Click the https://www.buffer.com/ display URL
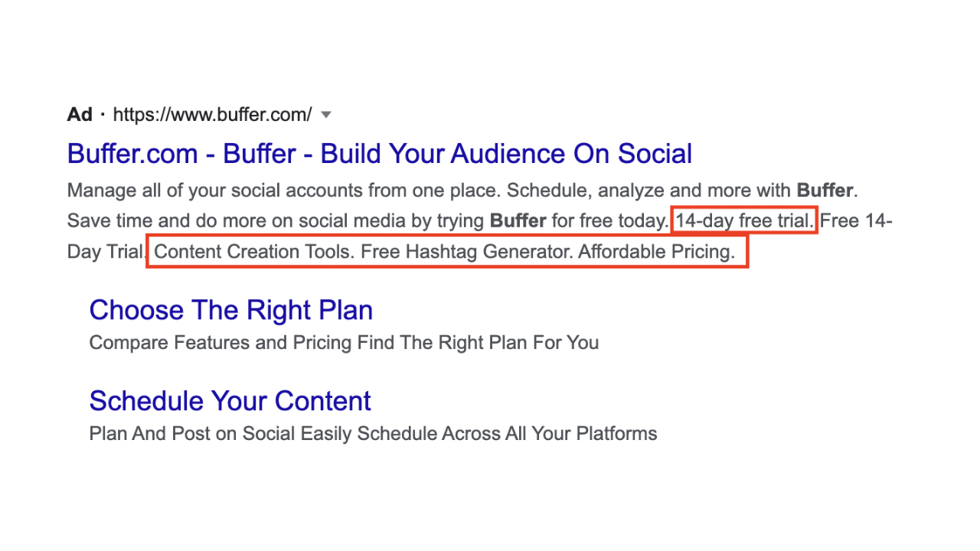The height and width of the screenshot is (551, 980). point(212,115)
